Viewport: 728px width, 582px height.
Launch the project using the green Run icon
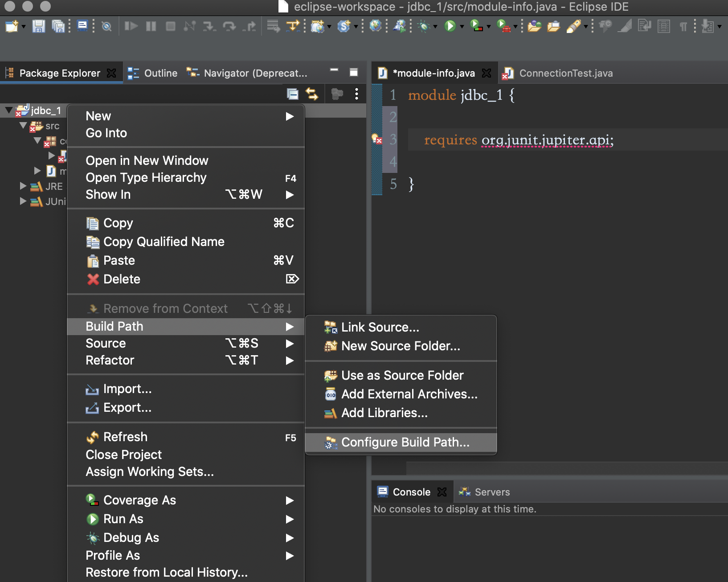pos(450,26)
